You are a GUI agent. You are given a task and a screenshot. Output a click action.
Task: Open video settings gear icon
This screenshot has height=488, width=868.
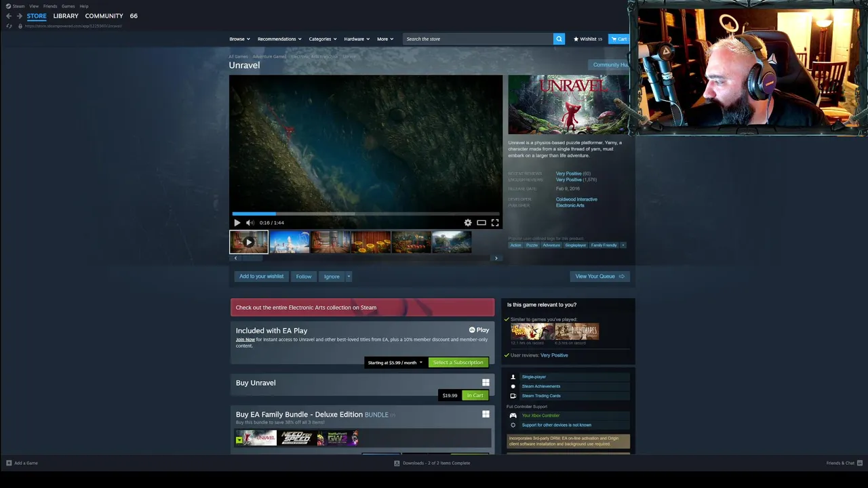click(468, 222)
